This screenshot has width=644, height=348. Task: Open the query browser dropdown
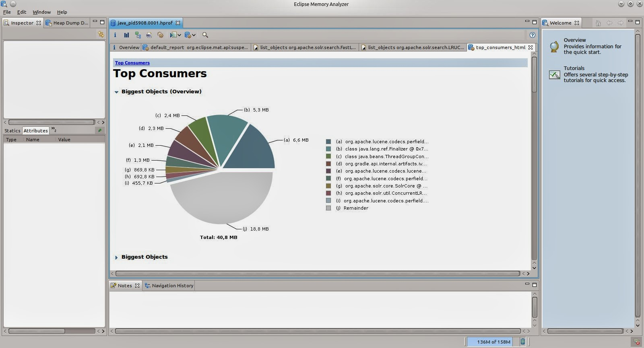pos(190,35)
